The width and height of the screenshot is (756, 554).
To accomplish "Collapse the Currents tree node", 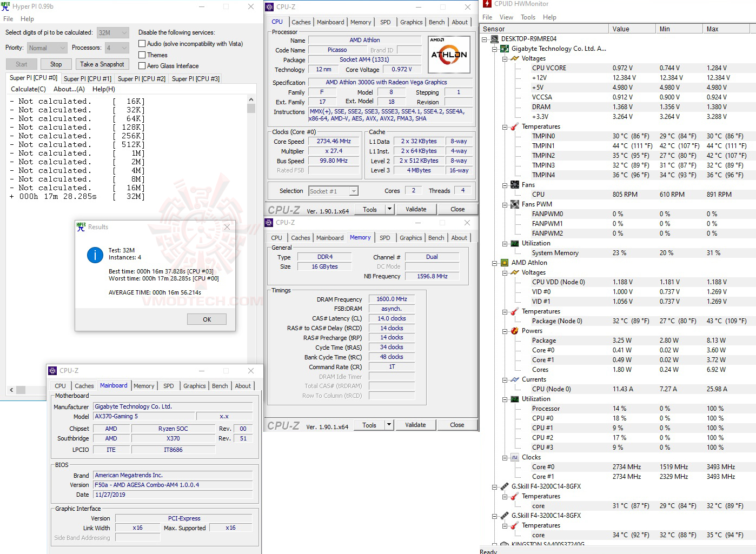I will [505, 379].
